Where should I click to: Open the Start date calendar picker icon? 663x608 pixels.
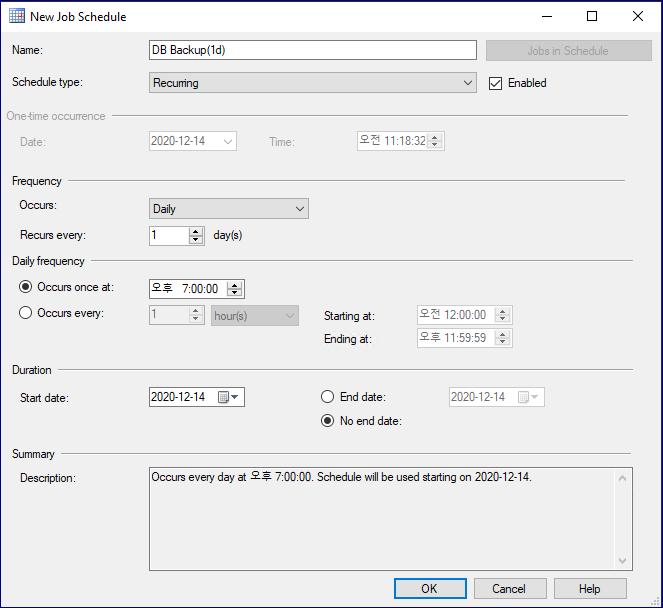click(x=223, y=397)
